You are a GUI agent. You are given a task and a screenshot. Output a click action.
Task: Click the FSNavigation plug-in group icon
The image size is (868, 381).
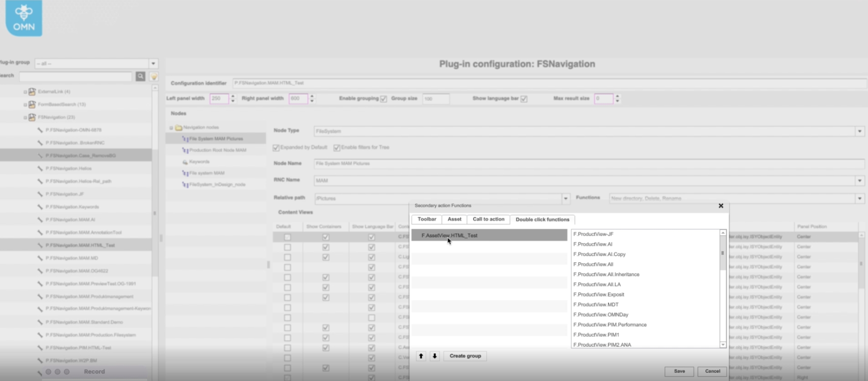coord(32,117)
